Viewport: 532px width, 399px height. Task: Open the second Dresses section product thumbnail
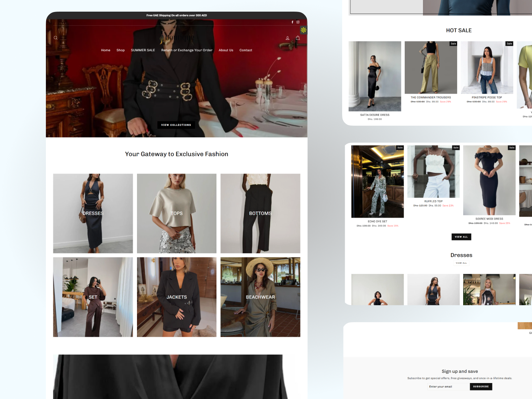click(434, 290)
